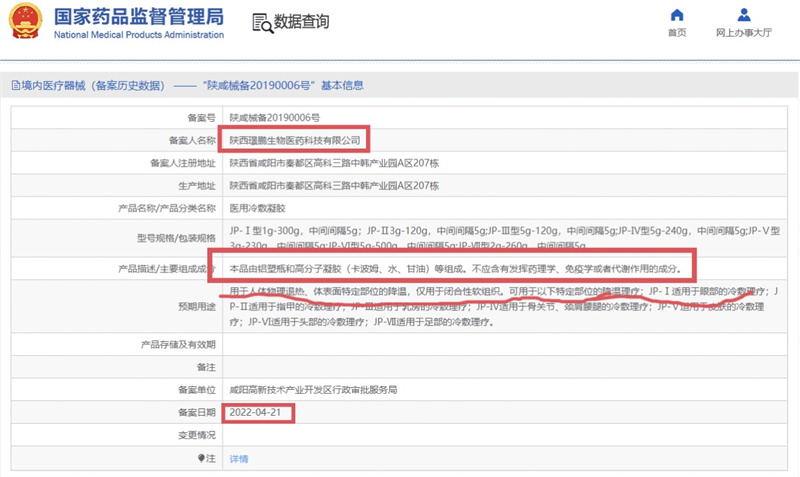
Task: Click the national emblem logo
Action: (x=24, y=22)
